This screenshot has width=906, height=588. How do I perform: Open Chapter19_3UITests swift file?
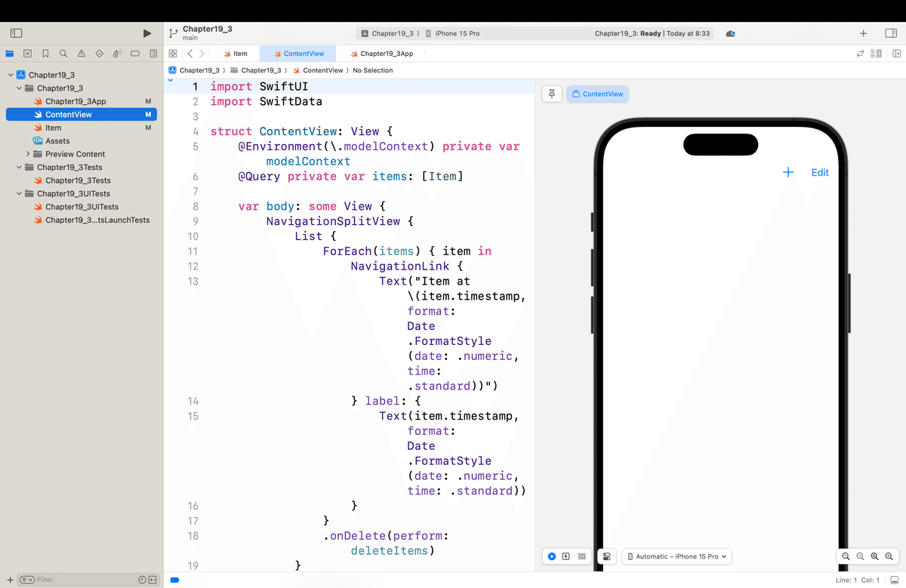pyautogui.click(x=82, y=207)
